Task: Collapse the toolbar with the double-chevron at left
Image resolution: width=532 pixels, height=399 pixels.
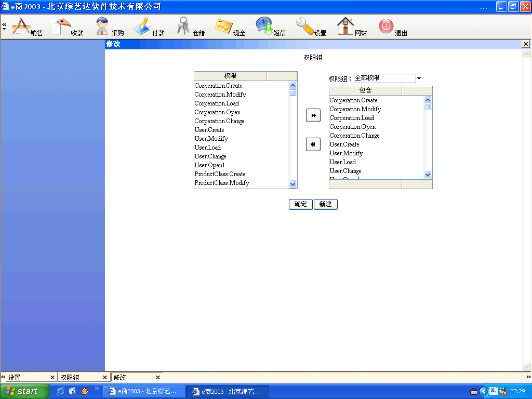Action: (4, 25)
